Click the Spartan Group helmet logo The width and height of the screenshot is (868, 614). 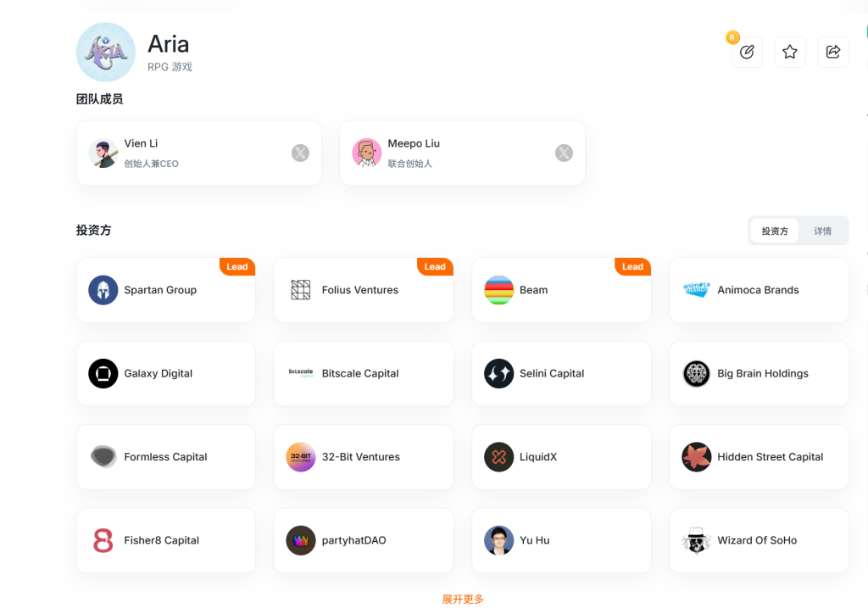click(103, 290)
